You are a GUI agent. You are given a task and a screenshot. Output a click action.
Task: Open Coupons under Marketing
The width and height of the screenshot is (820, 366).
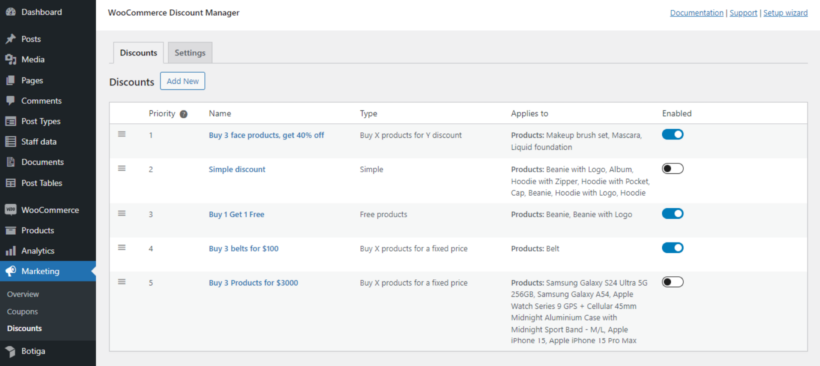[22, 312]
